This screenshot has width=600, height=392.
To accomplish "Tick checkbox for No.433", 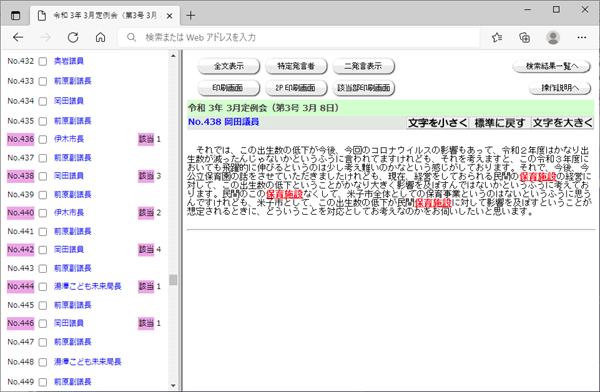I will (x=43, y=81).
